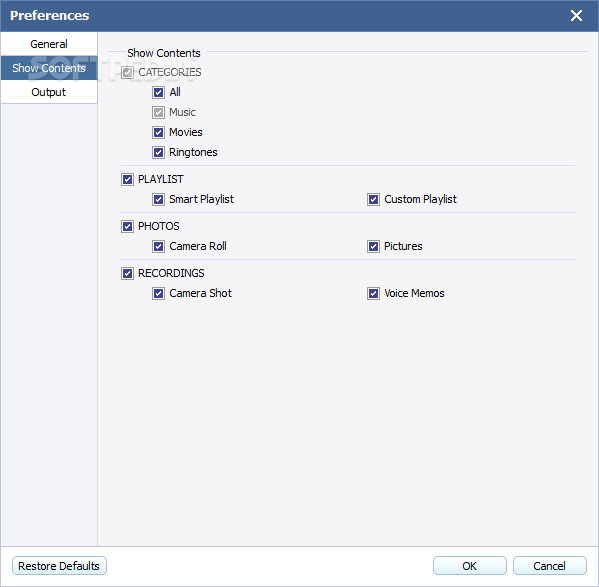Open the General preferences tab
The height and width of the screenshot is (587, 599).
coord(49,44)
